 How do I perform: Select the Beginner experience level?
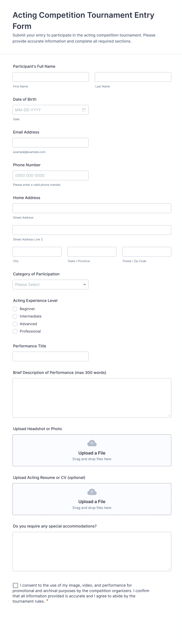[x=15, y=309]
